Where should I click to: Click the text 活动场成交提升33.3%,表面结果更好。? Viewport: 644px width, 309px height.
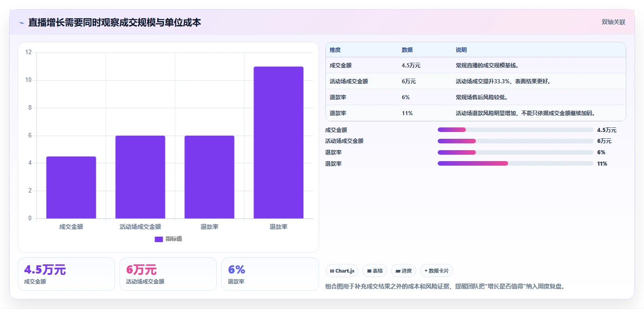click(504, 81)
